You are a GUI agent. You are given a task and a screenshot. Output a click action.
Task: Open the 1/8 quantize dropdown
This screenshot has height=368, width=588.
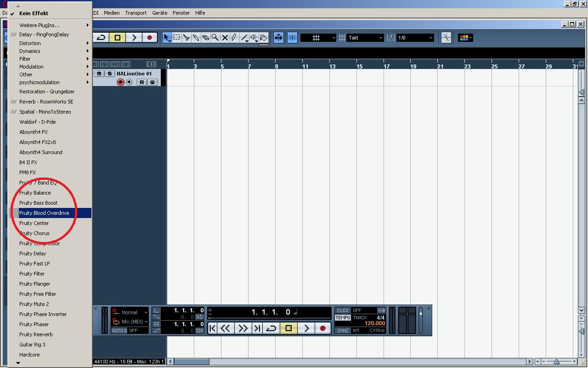pos(415,38)
